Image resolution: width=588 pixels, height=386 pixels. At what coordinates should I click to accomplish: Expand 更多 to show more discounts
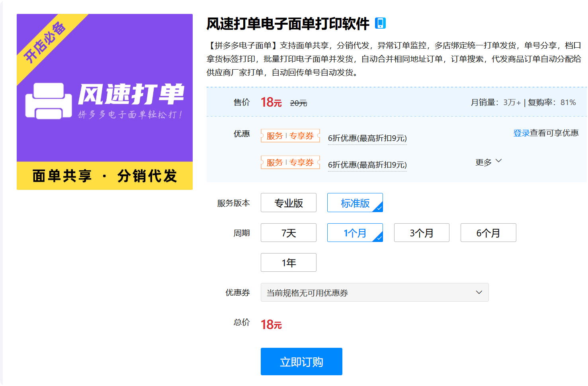click(488, 162)
